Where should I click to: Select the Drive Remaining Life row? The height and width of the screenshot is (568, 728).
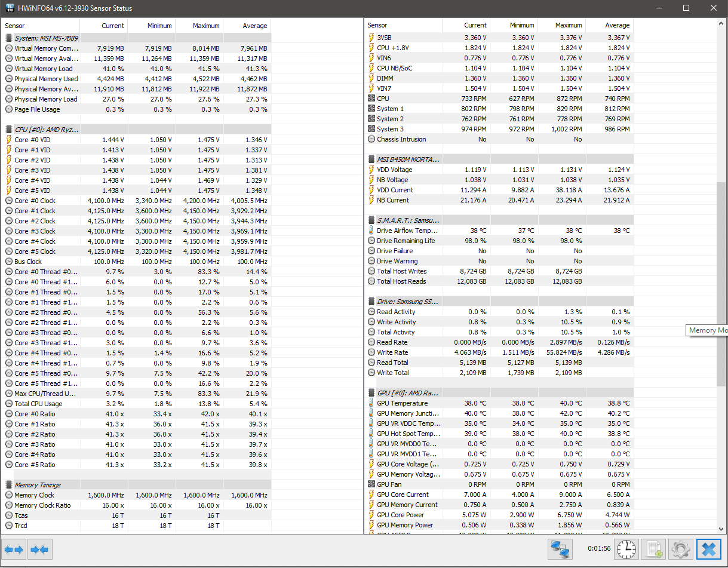point(500,241)
